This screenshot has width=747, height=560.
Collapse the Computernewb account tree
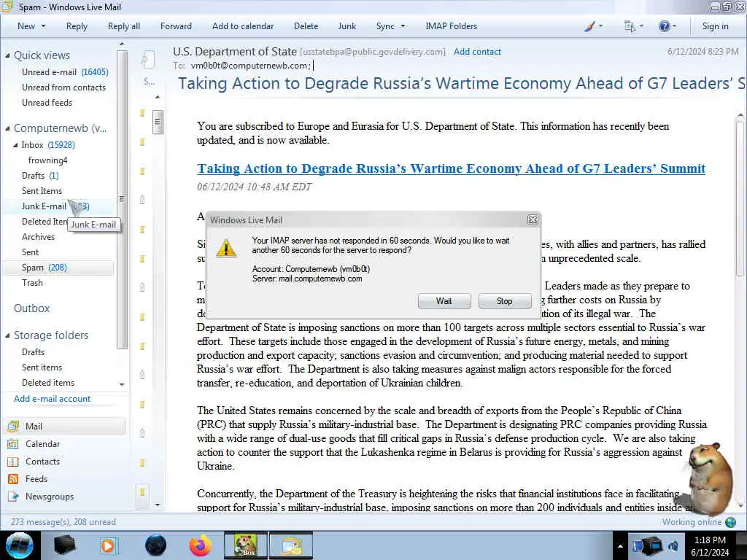point(7,128)
